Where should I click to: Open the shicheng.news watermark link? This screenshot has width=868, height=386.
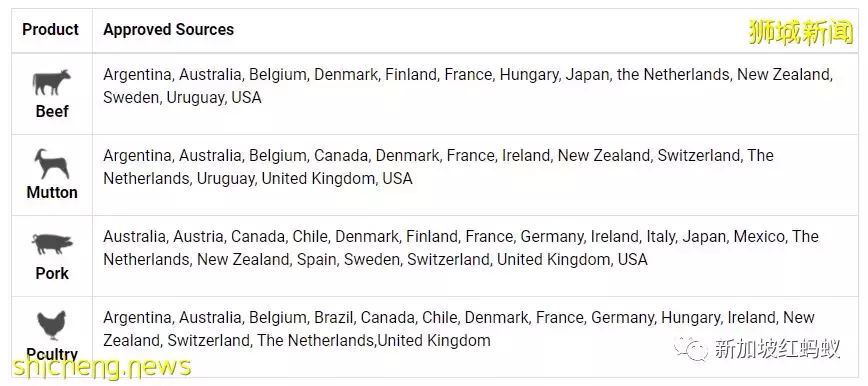103,367
